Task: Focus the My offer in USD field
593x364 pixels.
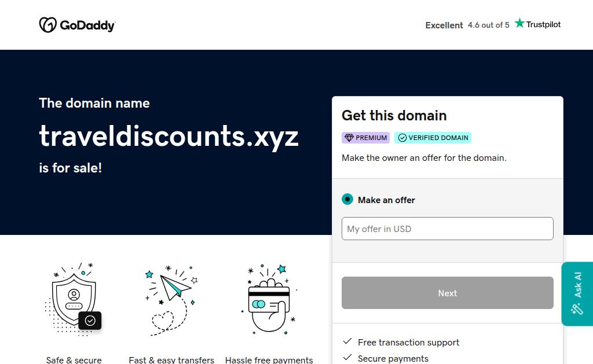Action: 447,229
